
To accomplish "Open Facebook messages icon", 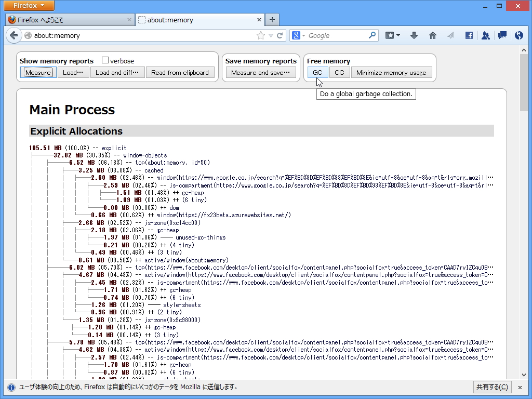I will [x=502, y=35].
